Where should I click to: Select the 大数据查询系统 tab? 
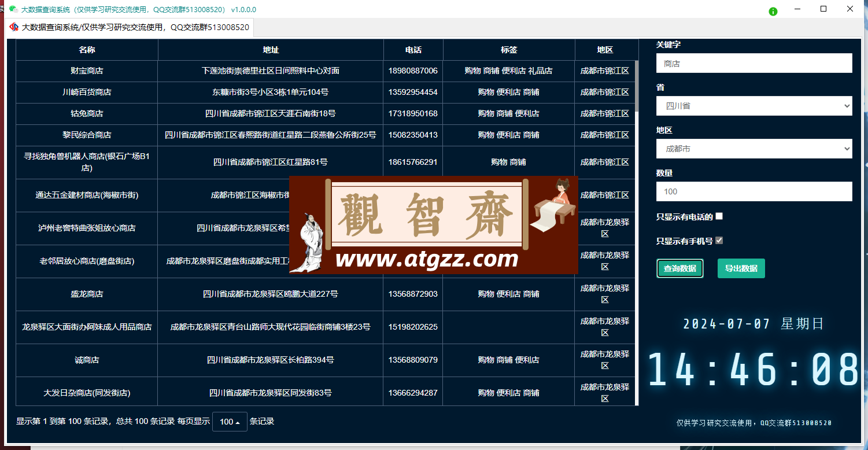[x=129, y=27]
